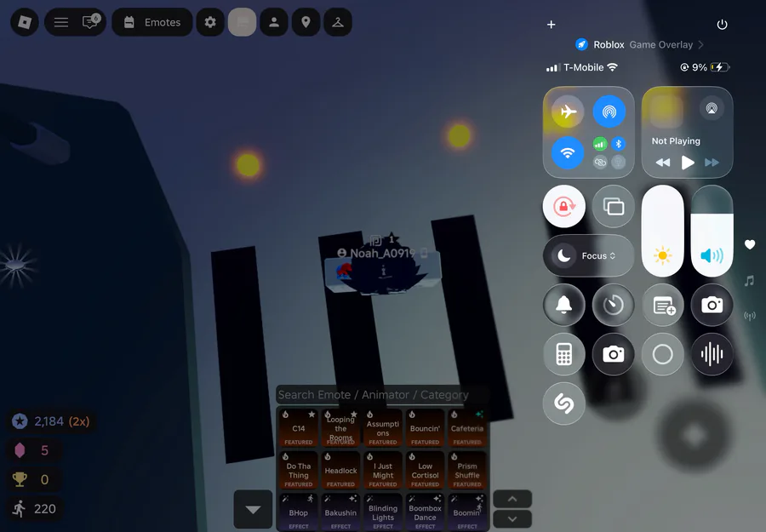This screenshot has height=532, width=766.
Task: Toggle cellular data
Action: (x=600, y=144)
